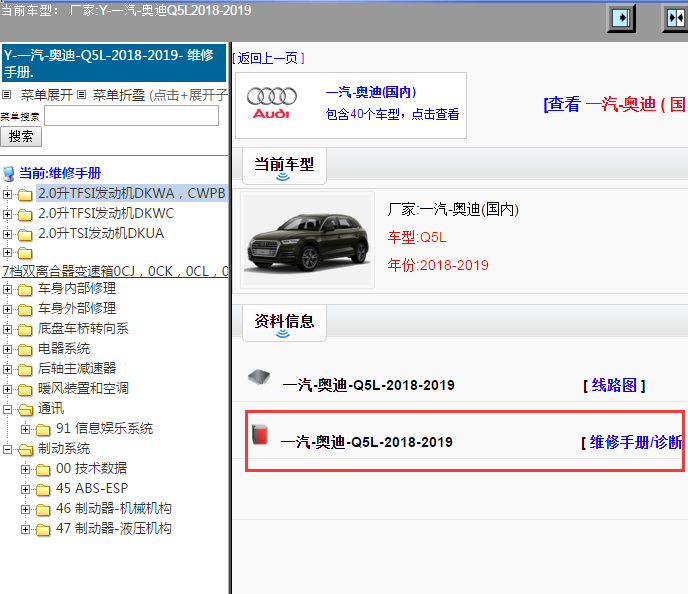Open 一汽-奥迪(国内) brand link
This screenshot has height=594, width=688.
click(x=371, y=92)
